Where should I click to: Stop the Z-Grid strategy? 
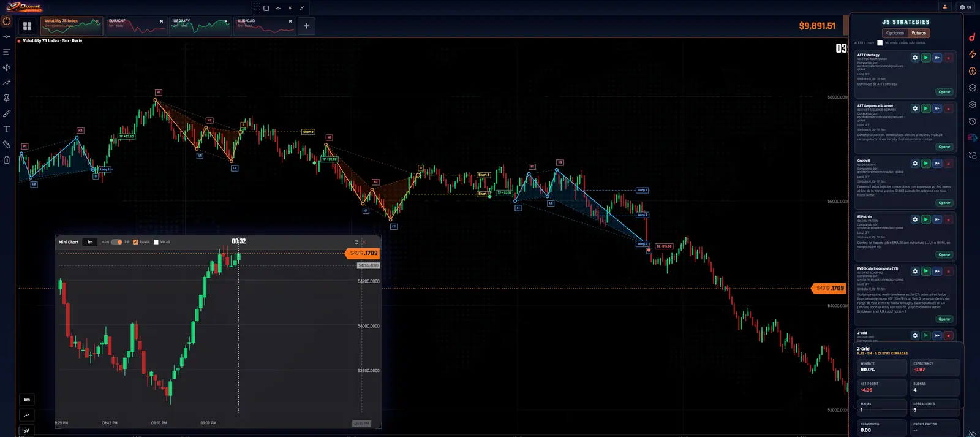click(x=948, y=336)
